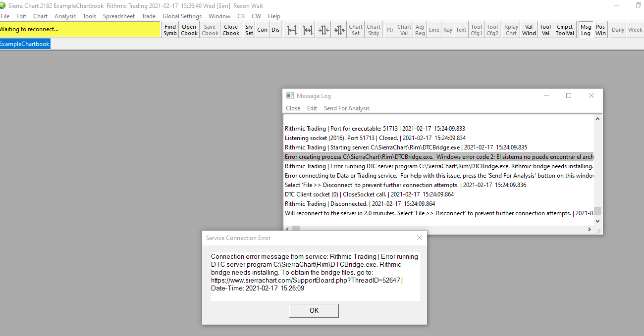644x336 pixels.
Task: Click the Save Cbook toolbar button
Action: [x=210, y=30]
